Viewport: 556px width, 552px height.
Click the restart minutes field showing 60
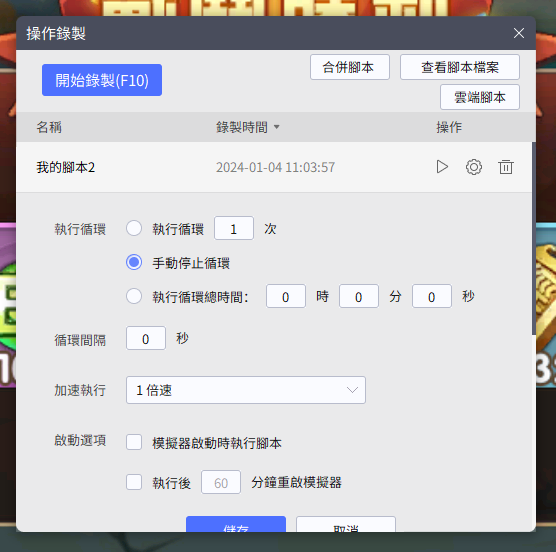(221, 482)
